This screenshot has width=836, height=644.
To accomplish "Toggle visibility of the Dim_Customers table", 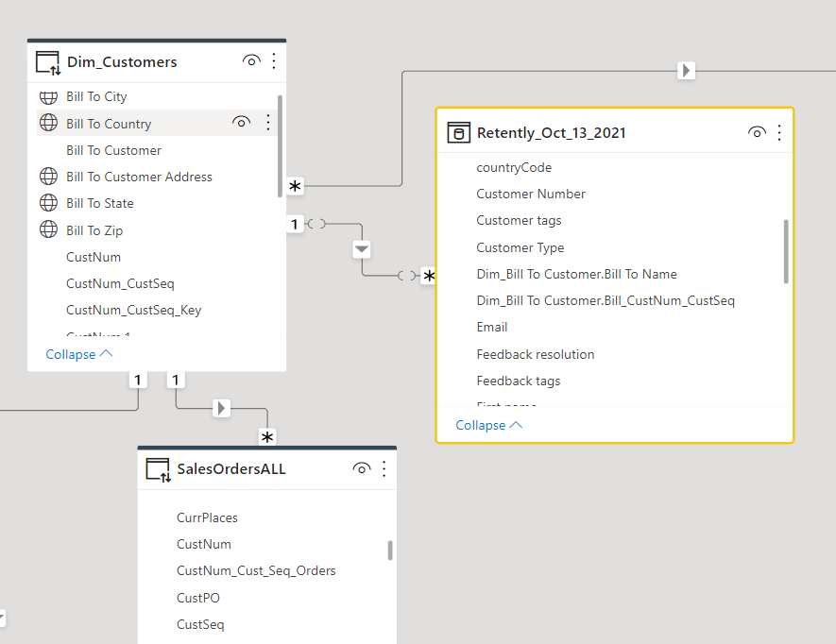I will [251, 60].
